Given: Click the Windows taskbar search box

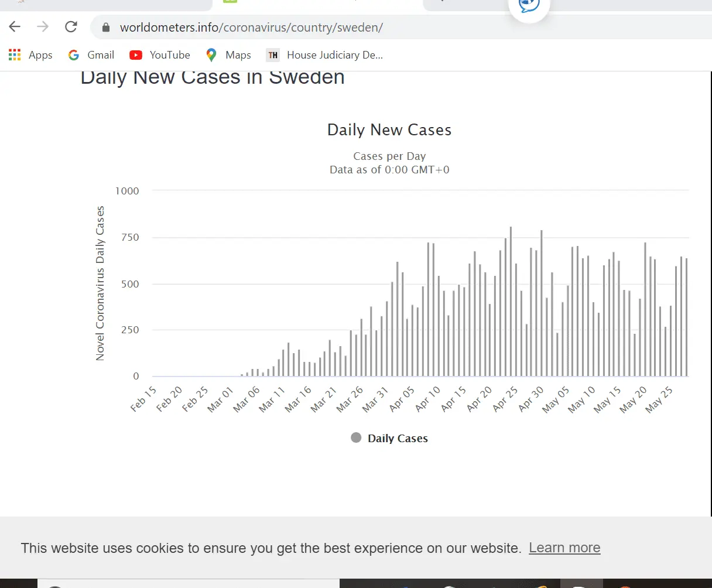Looking at the screenshot, I should click(x=187, y=584).
